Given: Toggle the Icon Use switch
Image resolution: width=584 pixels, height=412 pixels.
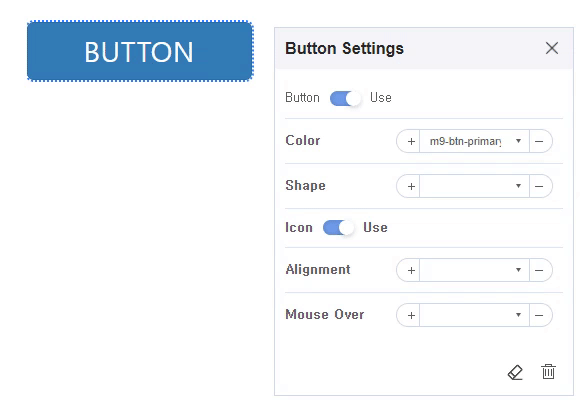Looking at the screenshot, I should (338, 228).
